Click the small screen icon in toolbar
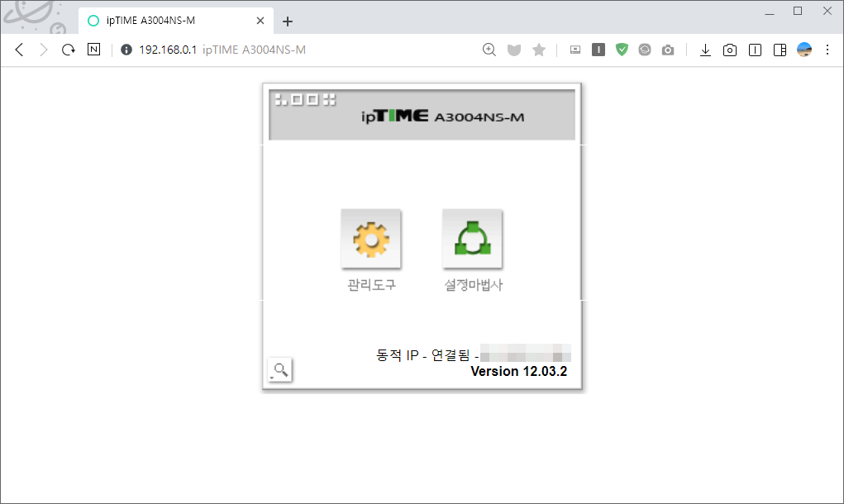844x504 pixels. [x=575, y=50]
